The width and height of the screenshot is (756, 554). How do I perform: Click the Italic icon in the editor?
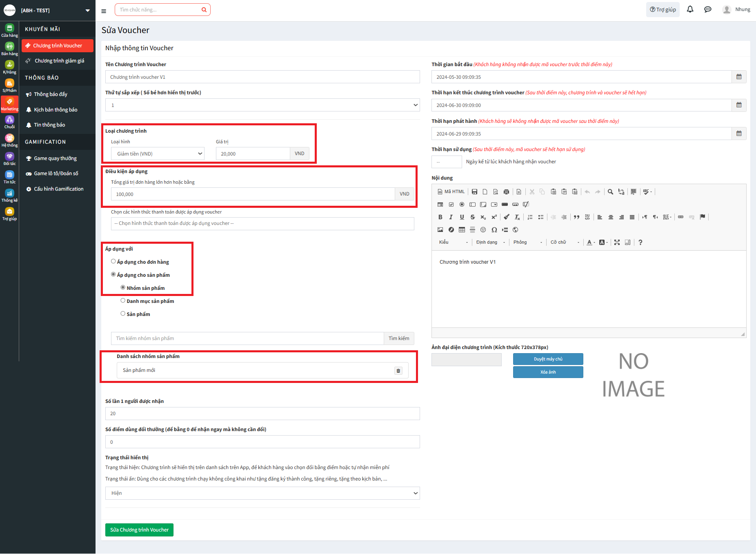tap(451, 217)
